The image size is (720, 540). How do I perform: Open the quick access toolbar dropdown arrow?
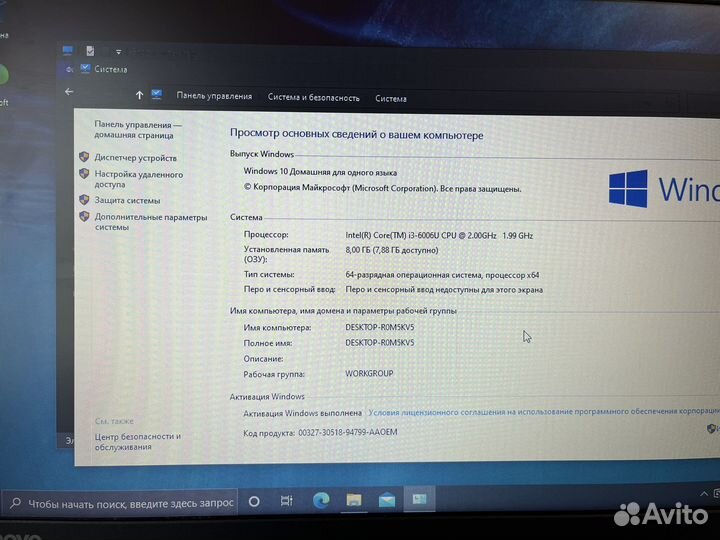click(x=118, y=52)
